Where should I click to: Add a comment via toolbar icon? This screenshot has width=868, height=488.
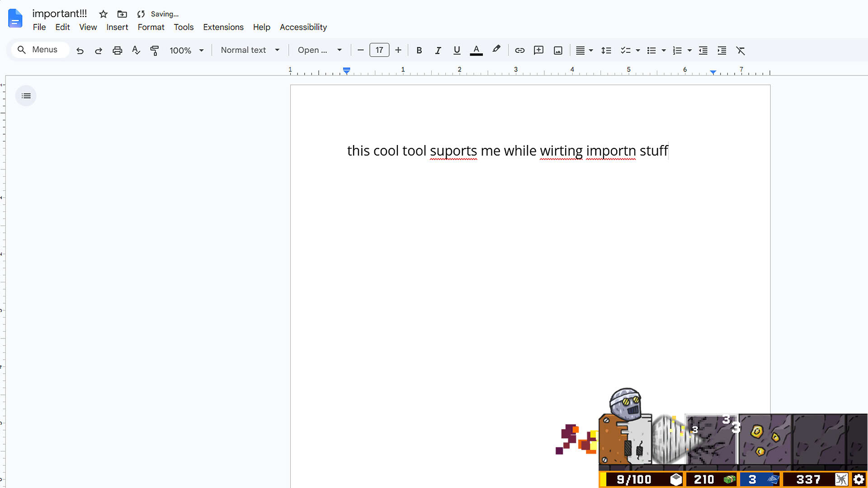tap(538, 51)
